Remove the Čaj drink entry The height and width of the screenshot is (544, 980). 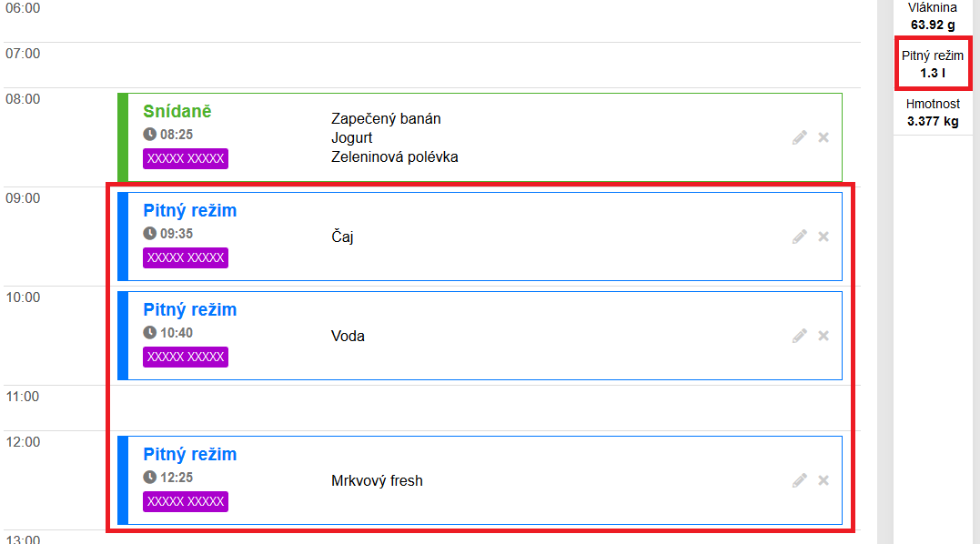coord(823,237)
